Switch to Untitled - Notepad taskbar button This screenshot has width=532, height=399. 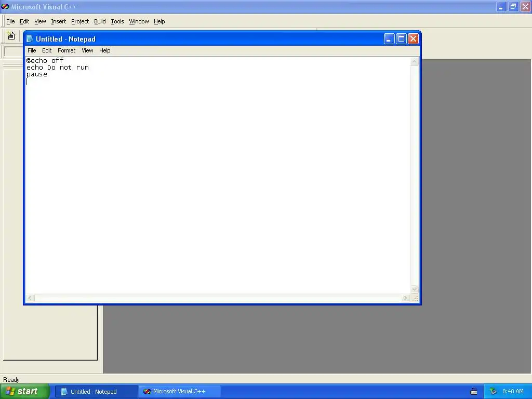click(97, 392)
